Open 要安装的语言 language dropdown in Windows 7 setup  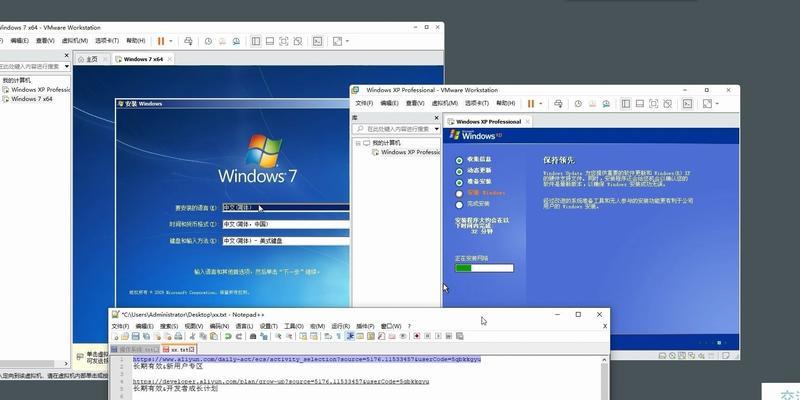(286, 208)
